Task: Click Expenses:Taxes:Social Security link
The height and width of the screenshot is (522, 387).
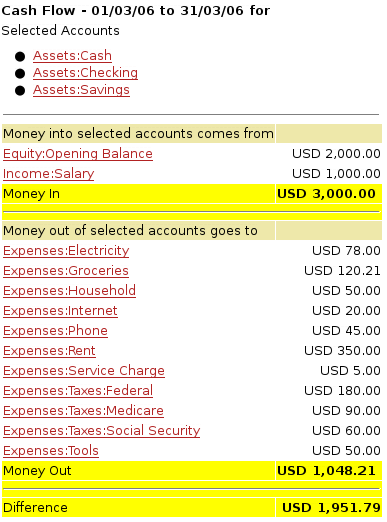Action: pos(102,431)
